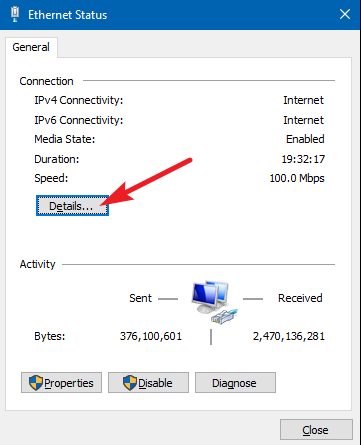The height and width of the screenshot is (445, 361).
Task: Click the received bytes count 2,470,136,281
Action: coord(289,336)
